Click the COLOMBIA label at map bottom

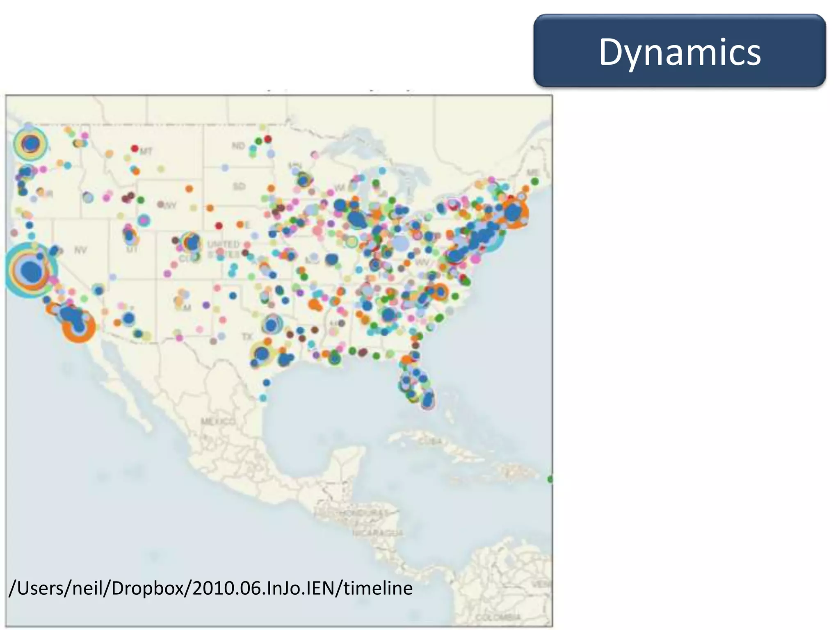click(498, 617)
